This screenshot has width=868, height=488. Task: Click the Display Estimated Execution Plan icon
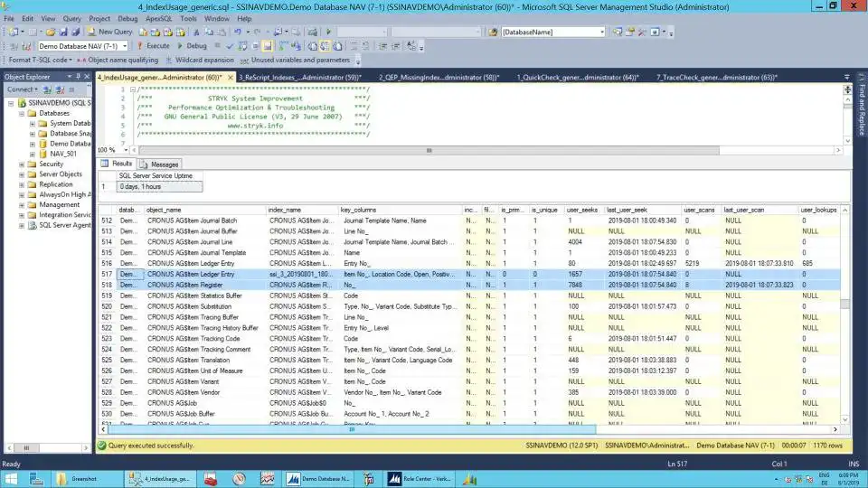coord(242,46)
